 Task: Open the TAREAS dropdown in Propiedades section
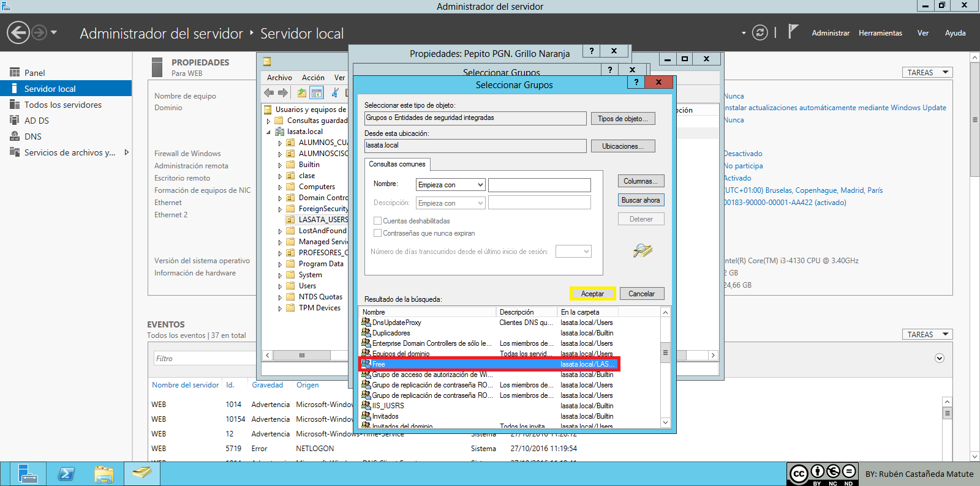coord(927,72)
